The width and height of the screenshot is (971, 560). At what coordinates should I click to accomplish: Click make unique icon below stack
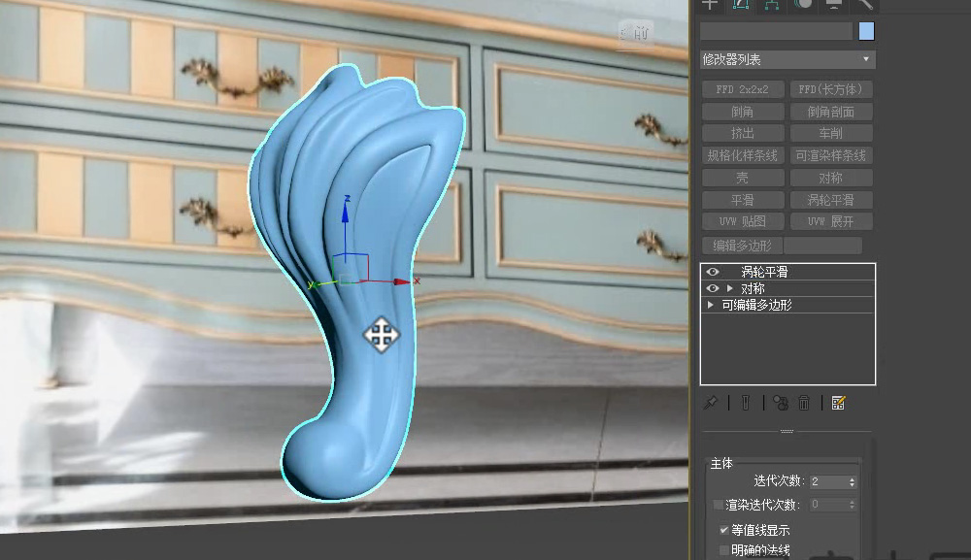pyautogui.click(x=781, y=403)
